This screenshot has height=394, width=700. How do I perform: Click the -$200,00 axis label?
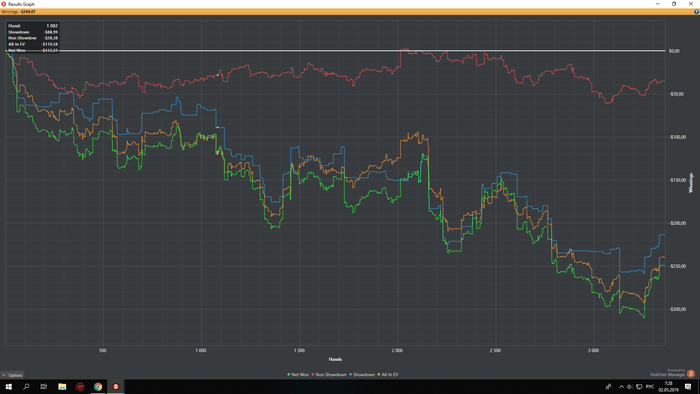click(x=677, y=223)
